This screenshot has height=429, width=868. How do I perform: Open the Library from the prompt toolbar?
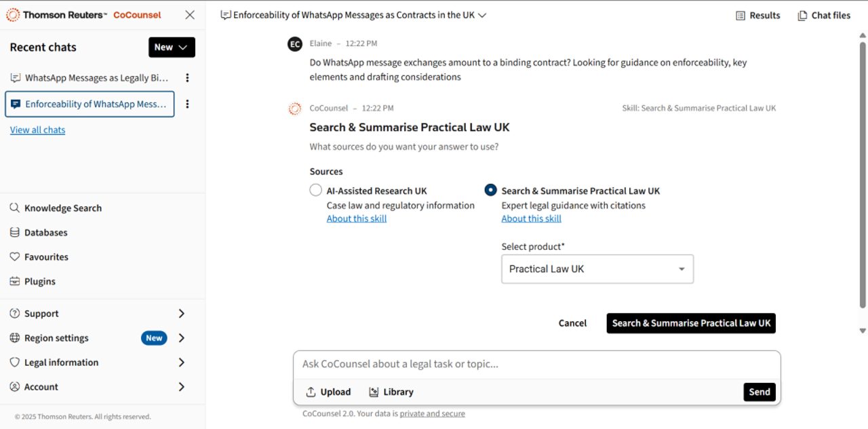click(391, 392)
